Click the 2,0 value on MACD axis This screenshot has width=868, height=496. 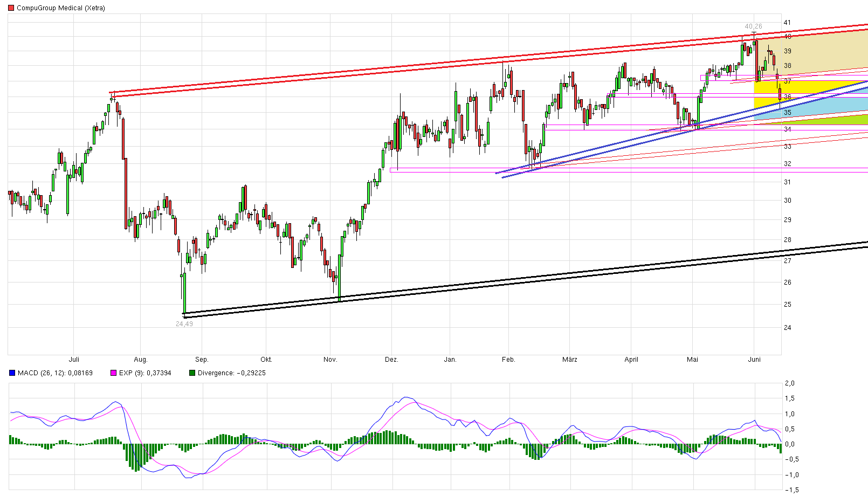789,383
